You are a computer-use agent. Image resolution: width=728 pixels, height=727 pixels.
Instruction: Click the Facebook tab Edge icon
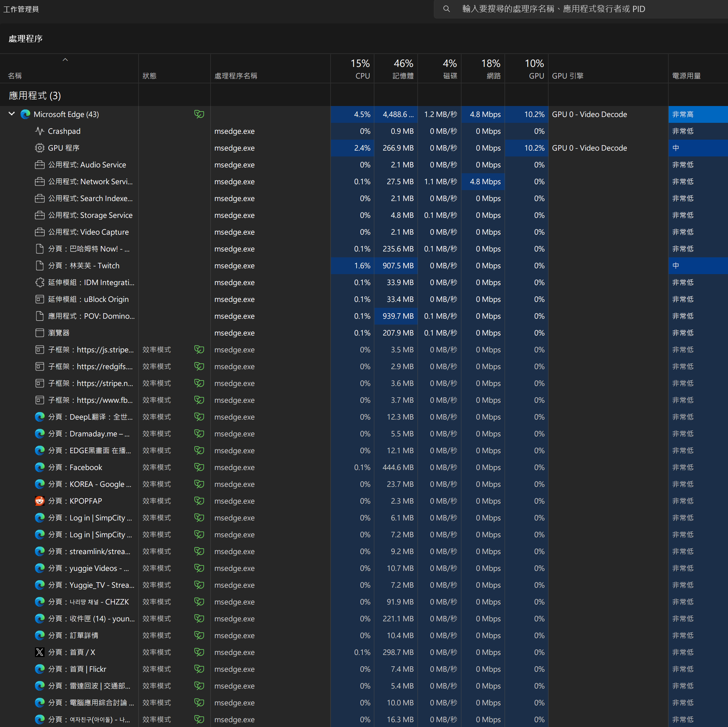tap(39, 467)
